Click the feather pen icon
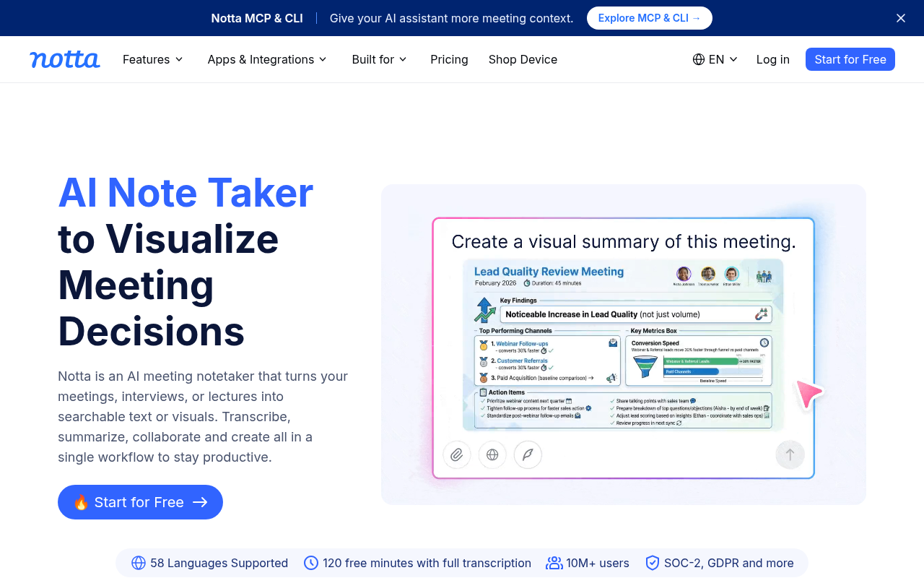The image size is (924, 578). (528, 454)
